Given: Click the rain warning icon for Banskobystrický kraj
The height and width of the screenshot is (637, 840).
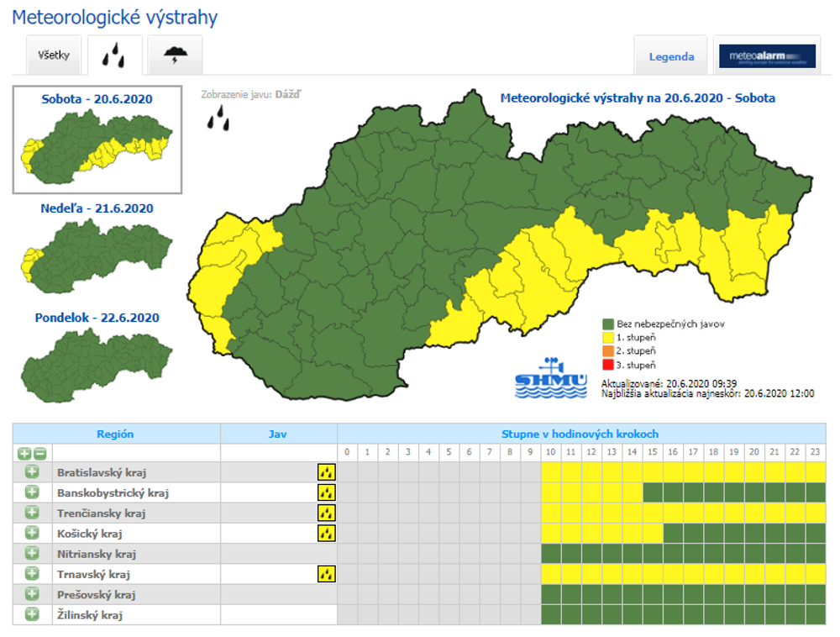Looking at the screenshot, I should (x=327, y=492).
